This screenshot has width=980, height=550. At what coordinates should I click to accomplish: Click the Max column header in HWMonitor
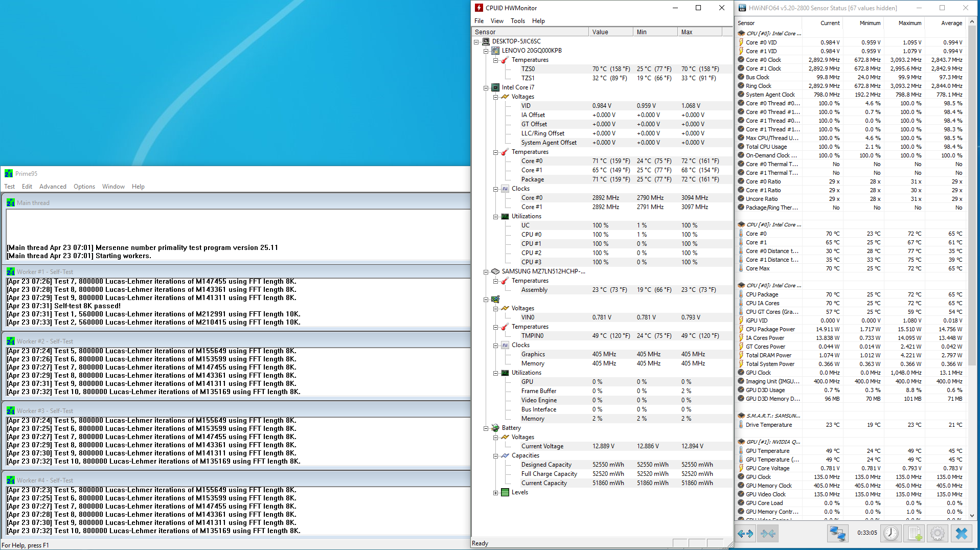pyautogui.click(x=700, y=32)
